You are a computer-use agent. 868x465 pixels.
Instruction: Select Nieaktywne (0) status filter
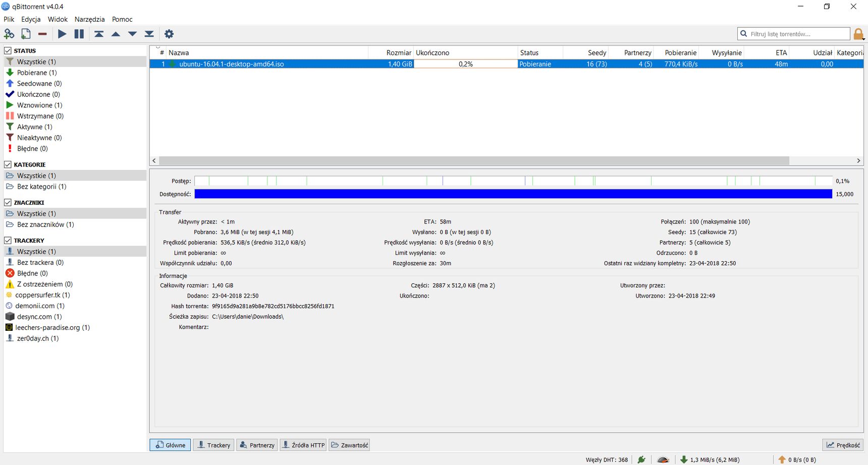click(x=75, y=138)
